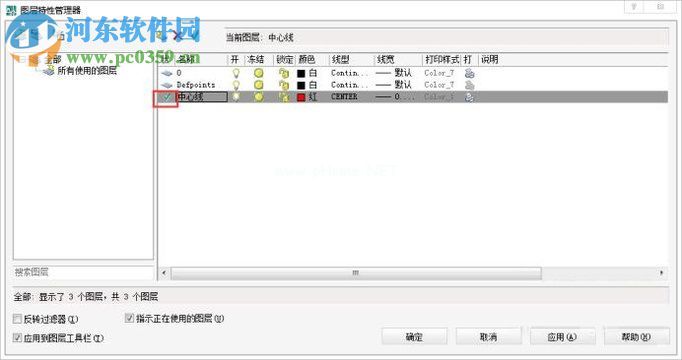Click the 开 column header
The image size is (682, 360).
click(x=235, y=60)
